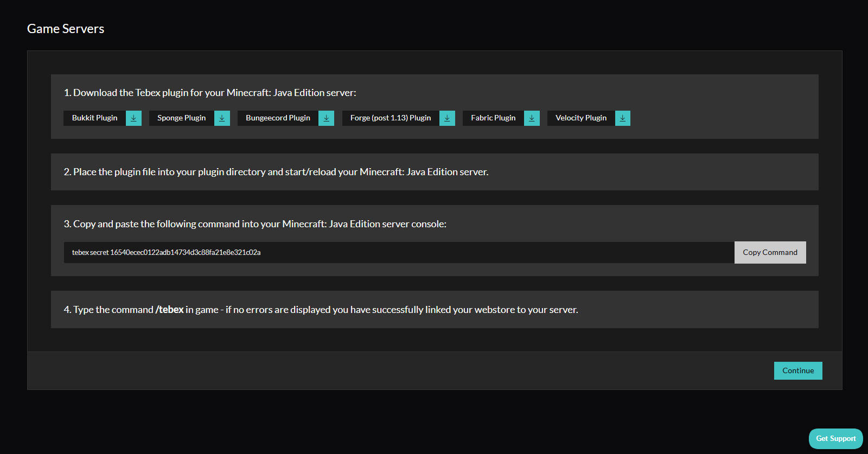Select the Sponge Plugin label button
868x454 pixels.
(182, 118)
